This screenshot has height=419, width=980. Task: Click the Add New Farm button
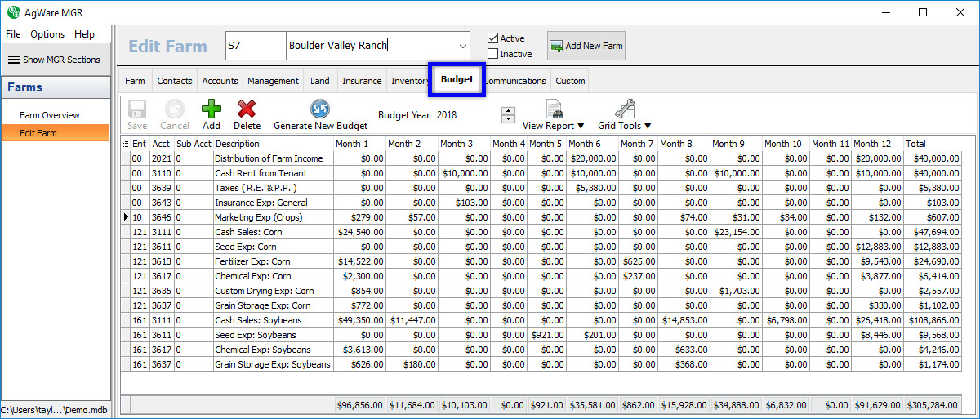[x=586, y=47]
